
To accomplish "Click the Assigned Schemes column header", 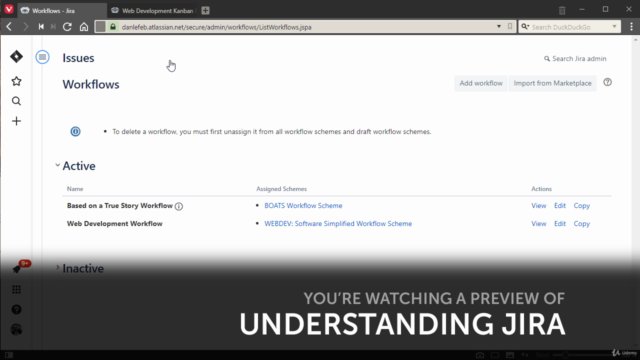I will coord(281,189).
